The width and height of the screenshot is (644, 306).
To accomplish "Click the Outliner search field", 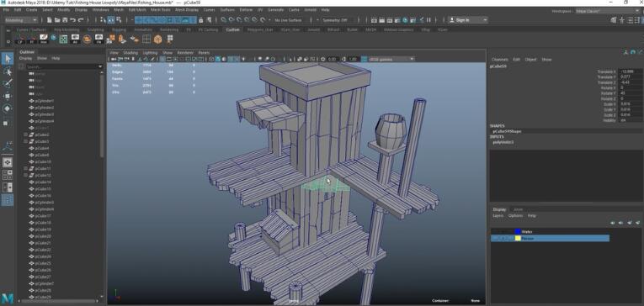I will (x=61, y=66).
